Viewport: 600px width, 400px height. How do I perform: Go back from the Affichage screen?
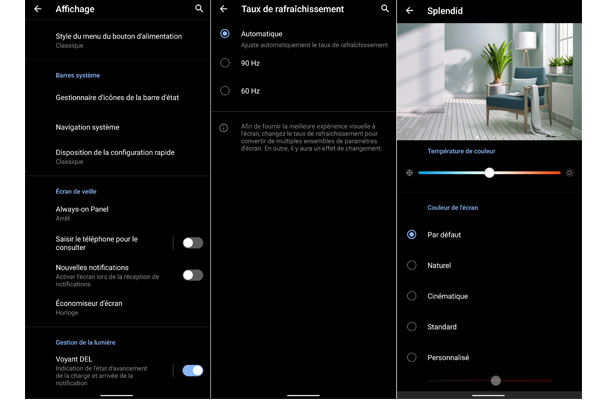point(37,9)
